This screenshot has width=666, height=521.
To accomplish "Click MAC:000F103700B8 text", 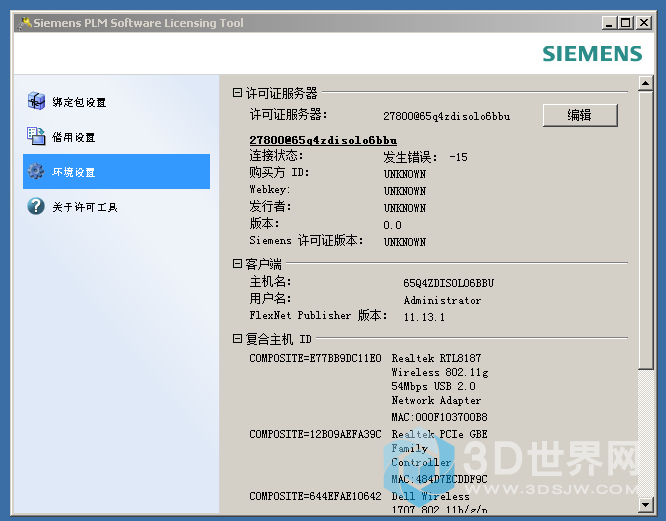I will click(x=439, y=417).
